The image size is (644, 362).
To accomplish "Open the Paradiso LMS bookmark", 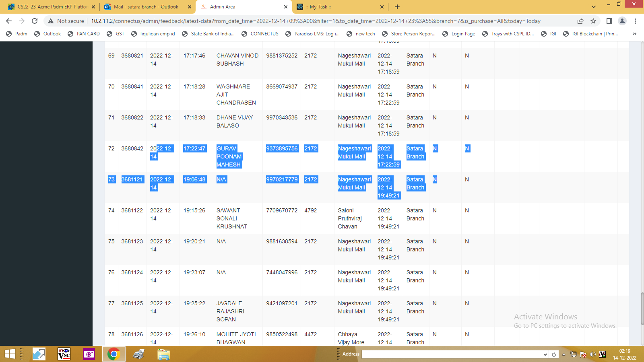I will (x=312, y=34).
